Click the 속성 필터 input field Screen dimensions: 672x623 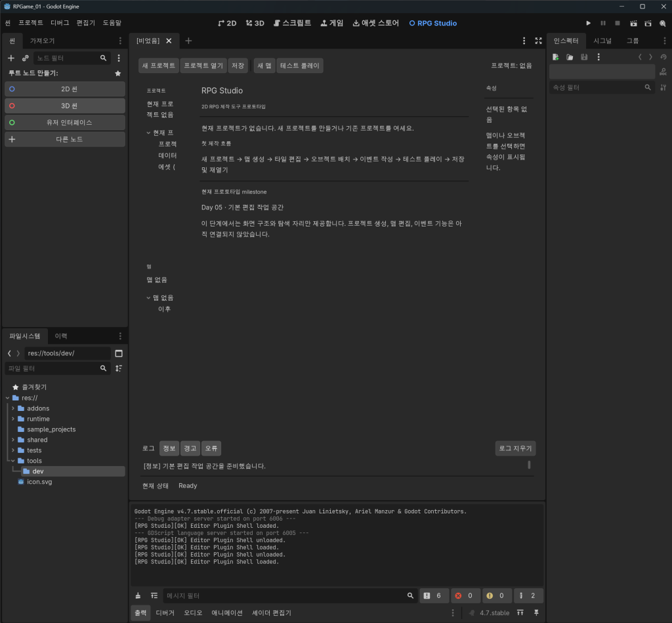tap(602, 87)
